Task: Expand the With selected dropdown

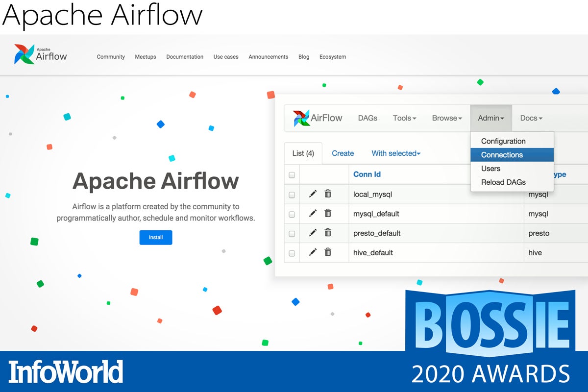Action: pos(396,153)
